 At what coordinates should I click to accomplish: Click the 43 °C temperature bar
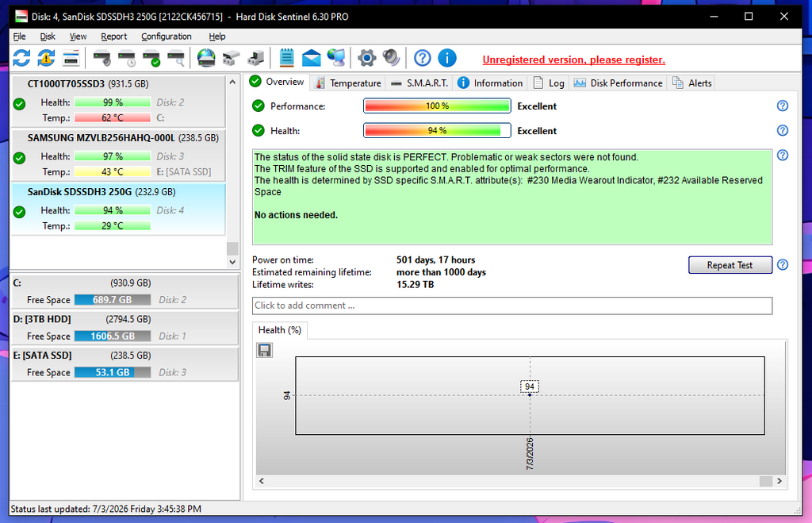[113, 171]
